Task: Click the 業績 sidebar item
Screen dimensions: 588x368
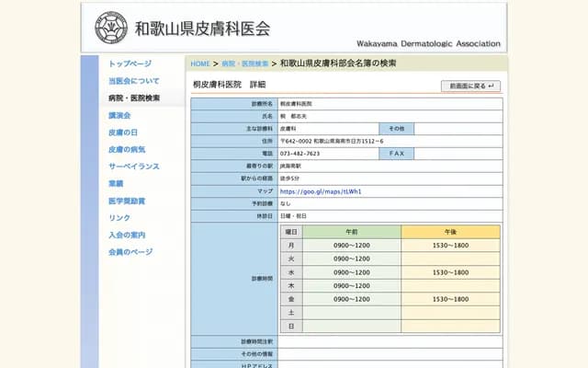Action: 116,184
